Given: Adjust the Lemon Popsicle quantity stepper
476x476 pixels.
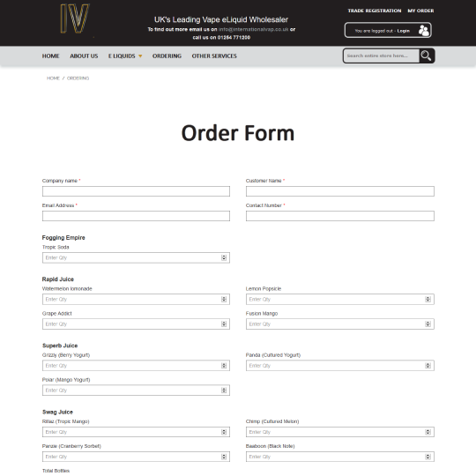Looking at the screenshot, I should 428,300.
